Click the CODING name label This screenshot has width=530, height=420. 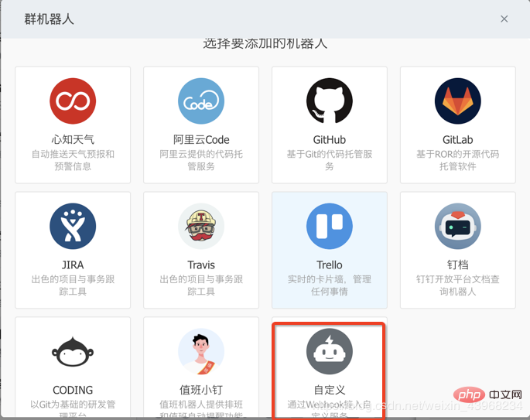73,390
